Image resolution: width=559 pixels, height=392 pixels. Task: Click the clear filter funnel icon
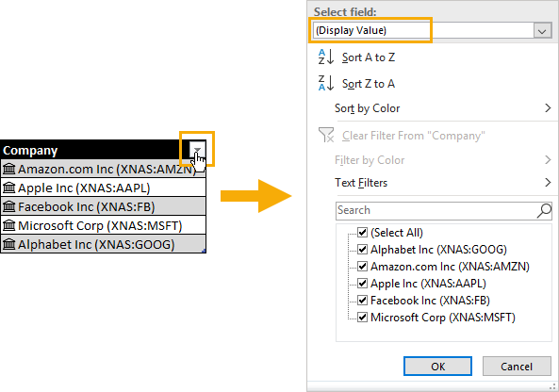click(x=326, y=135)
